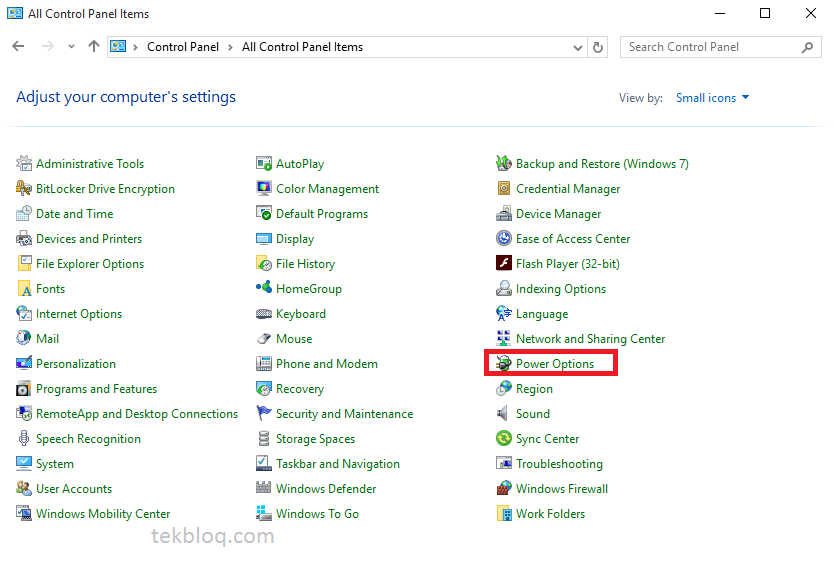This screenshot has width=834, height=567.
Task: Open the Windows To Go link
Action: (317, 514)
